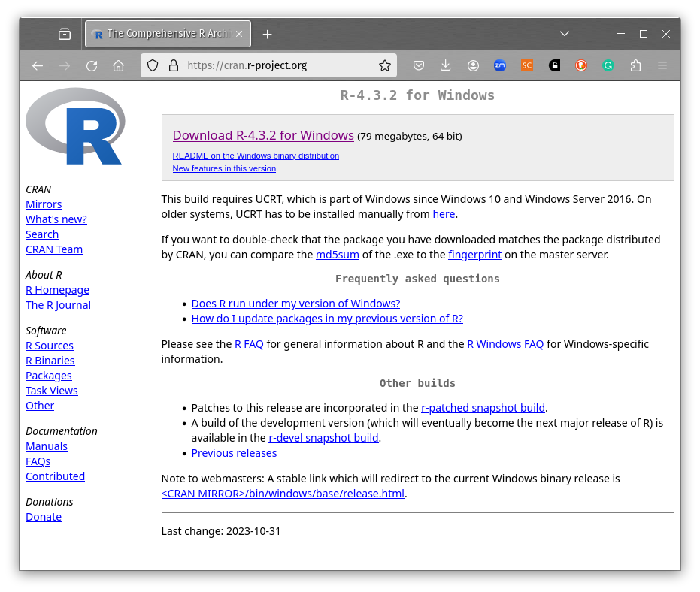Image resolution: width=700 pixels, height=592 pixels.
Task: Open the Mirrors link in sidebar
Action: coord(44,204)
